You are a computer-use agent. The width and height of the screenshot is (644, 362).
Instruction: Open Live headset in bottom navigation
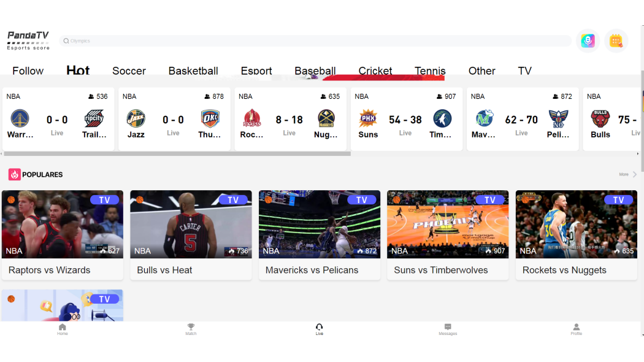tap(319, 329)
